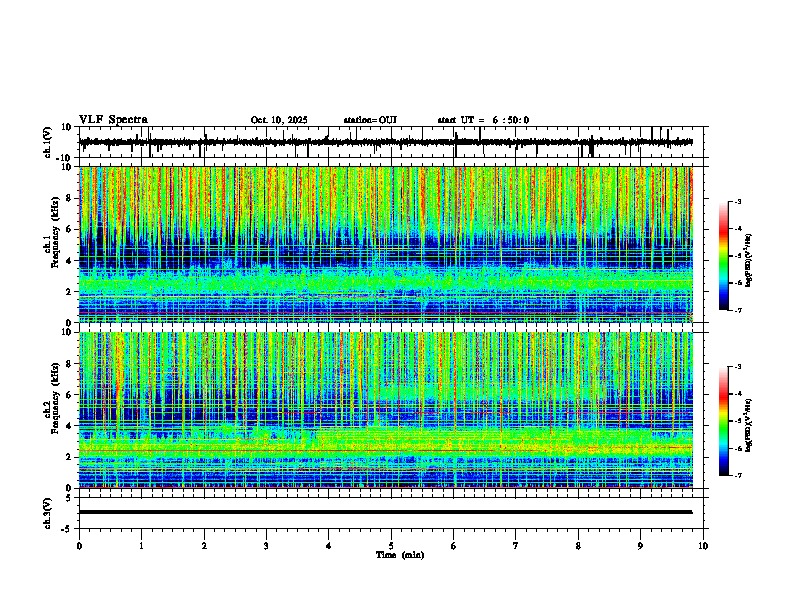Screen dimensions: 792x612
Task: Click the ch.1 spectrogram color scale bar
Action: pos(723,256)
